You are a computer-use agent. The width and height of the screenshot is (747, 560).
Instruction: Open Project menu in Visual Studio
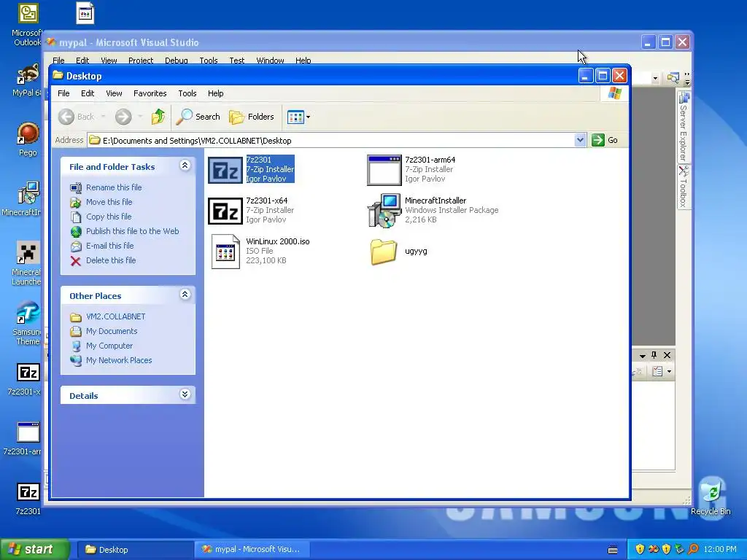point(141,61)
